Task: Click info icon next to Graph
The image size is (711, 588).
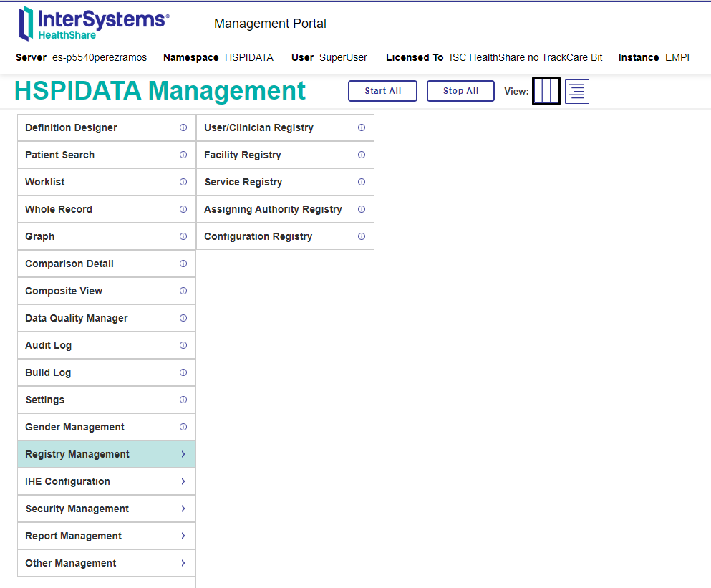Action: (183, 236)
